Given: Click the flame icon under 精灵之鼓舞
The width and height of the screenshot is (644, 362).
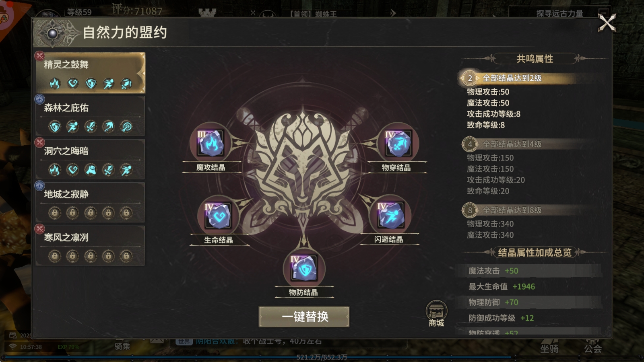Looking at the screenshot, I should click(x=55, y=83).
